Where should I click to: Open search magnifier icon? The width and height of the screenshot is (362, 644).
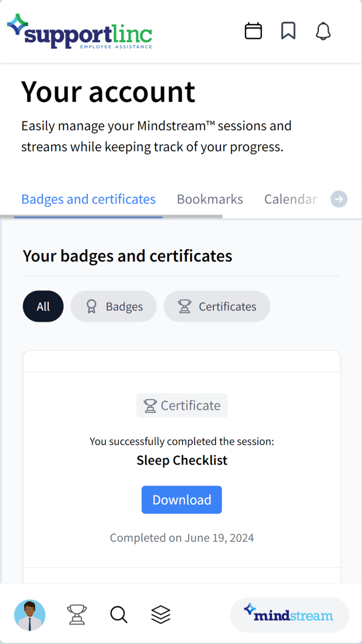(x=119, y=615)
